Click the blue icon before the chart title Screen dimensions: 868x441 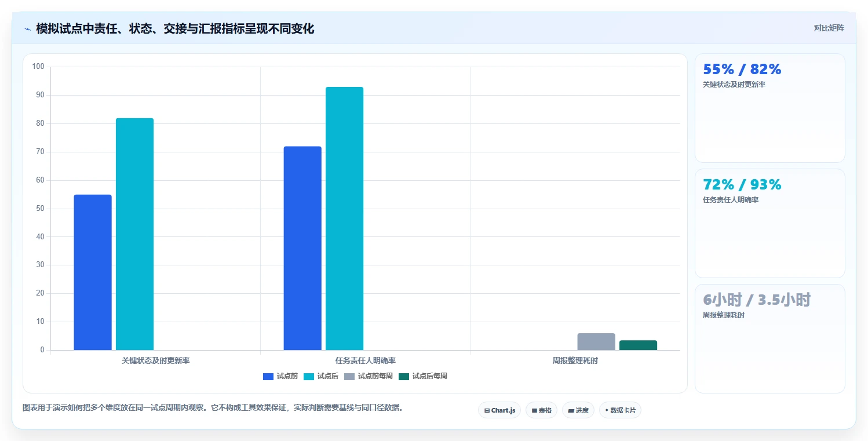click(x=27, y=29)
